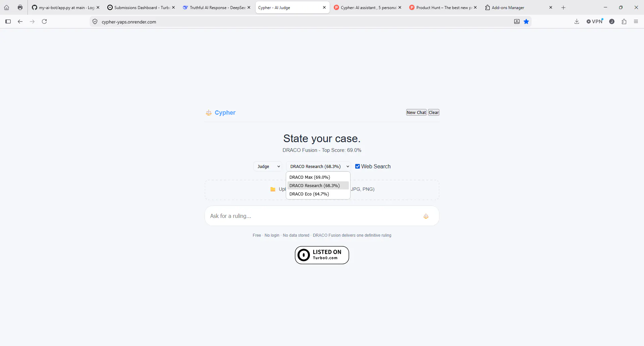The image size is (644, 346).
Task: Click the DRACO Fusion Top Score text
Action: [x=322, y=150]
